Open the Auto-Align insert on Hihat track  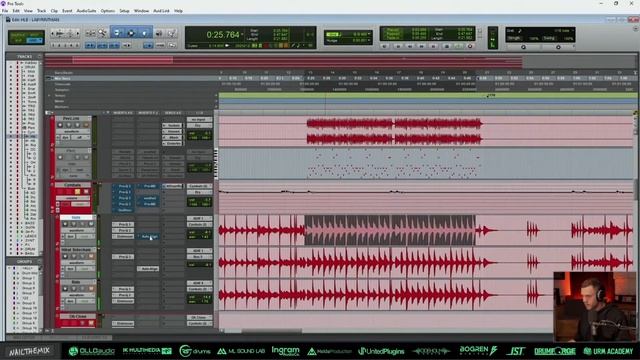click(x=148, y=269)
